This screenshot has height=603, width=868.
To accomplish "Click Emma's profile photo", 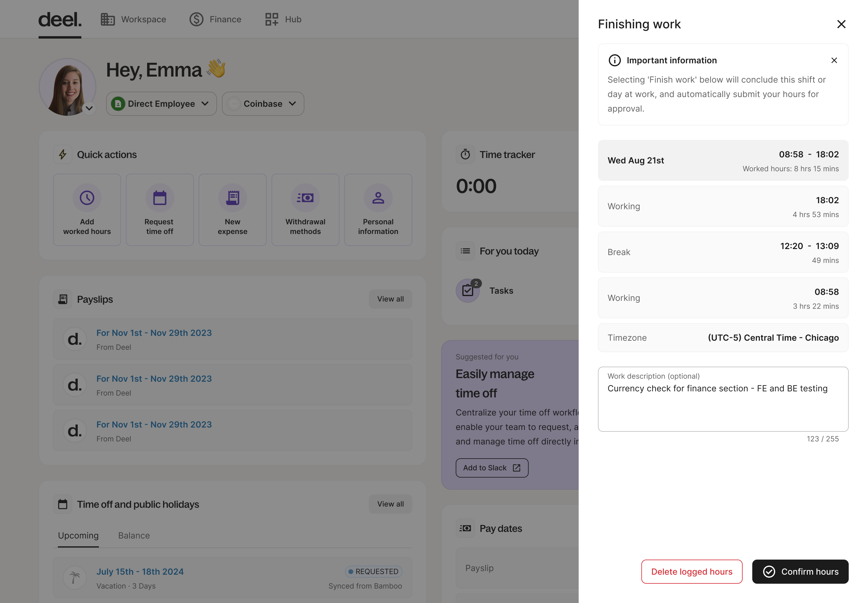I will (68, 87).
